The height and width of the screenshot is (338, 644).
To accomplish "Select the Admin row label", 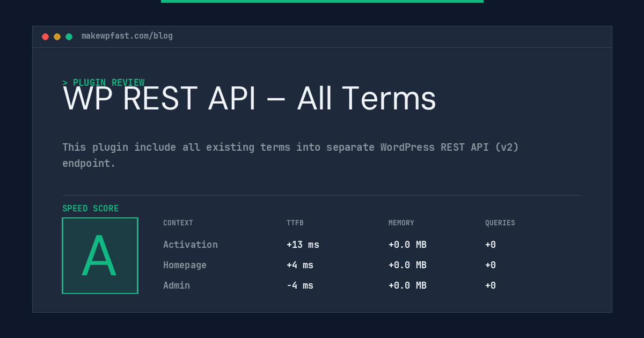I will click(177, 285).
